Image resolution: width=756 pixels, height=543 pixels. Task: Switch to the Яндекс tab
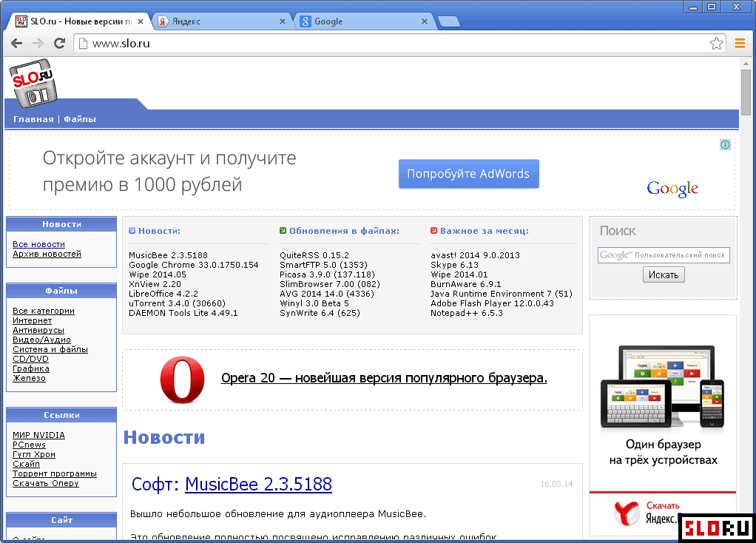click(x=222, y=21)
